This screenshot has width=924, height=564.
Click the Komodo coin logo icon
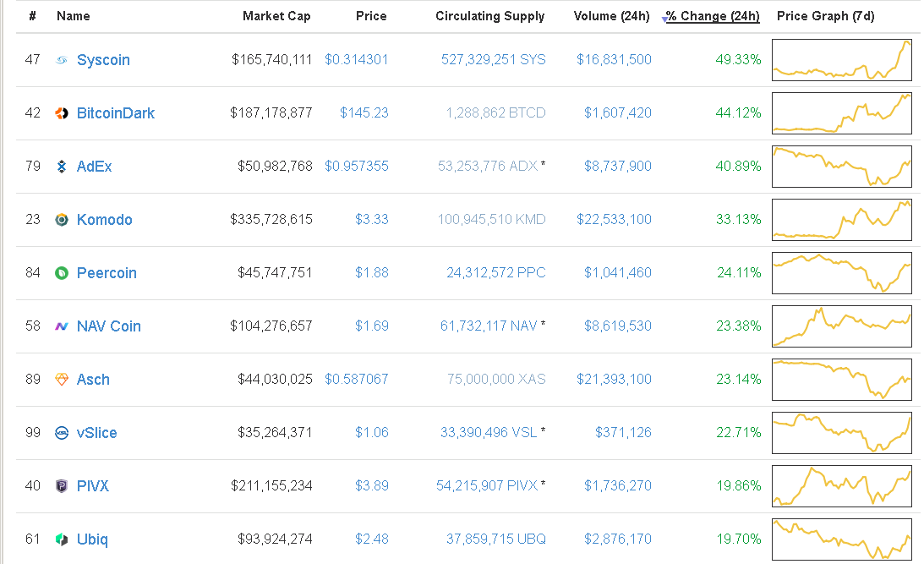click(x=61, y=220)
